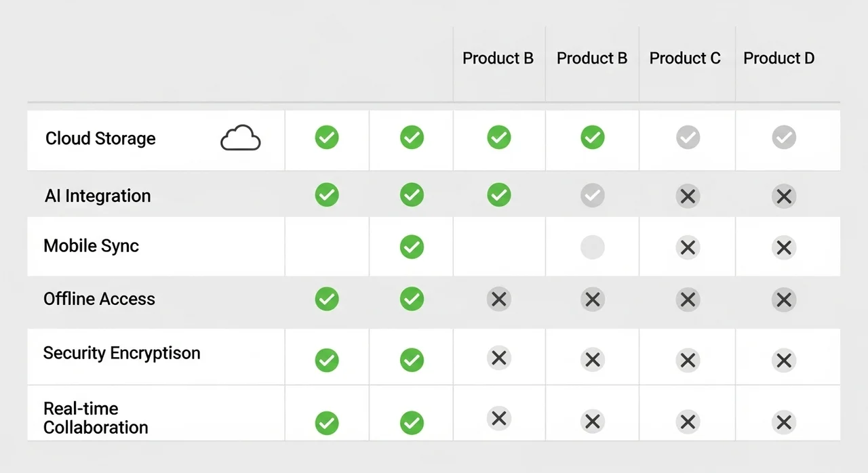Click Product C's gray checkmark for Cloud Storage

688,138
